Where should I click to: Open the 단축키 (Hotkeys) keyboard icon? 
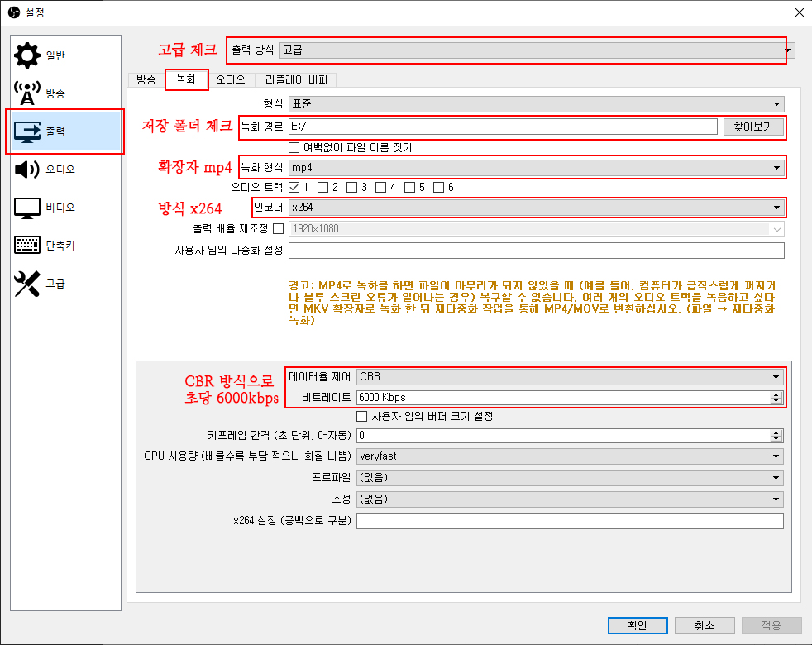[27, 245]
